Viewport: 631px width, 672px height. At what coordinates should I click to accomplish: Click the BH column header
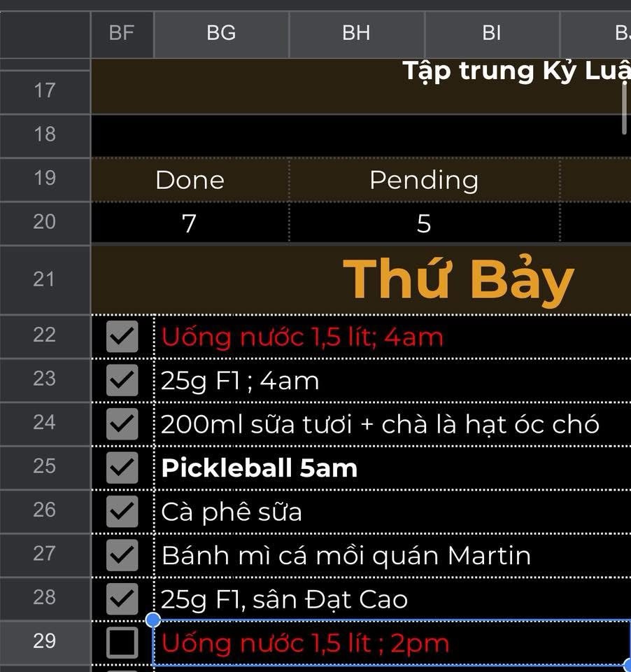point(356,33)
